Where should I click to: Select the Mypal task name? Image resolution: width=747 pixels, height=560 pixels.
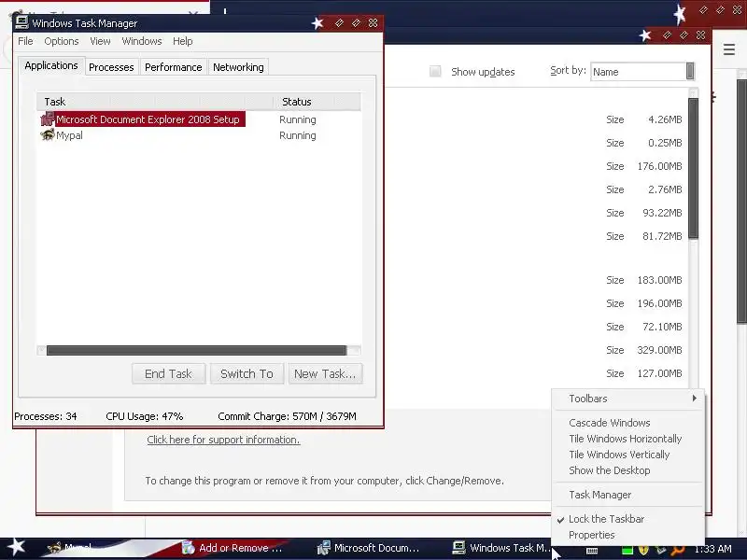69,135
